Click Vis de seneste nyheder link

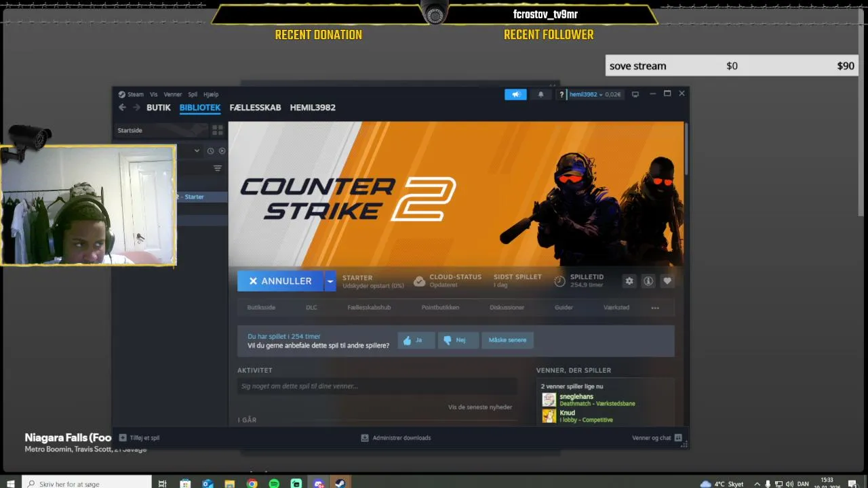(480, 407)
